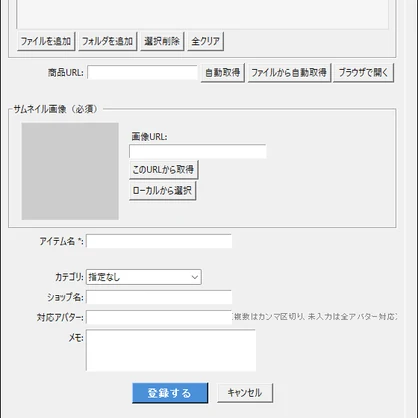Screen dimensions: 418x418
Task: Focus the 画像URL text field
Action: [198, 151]
